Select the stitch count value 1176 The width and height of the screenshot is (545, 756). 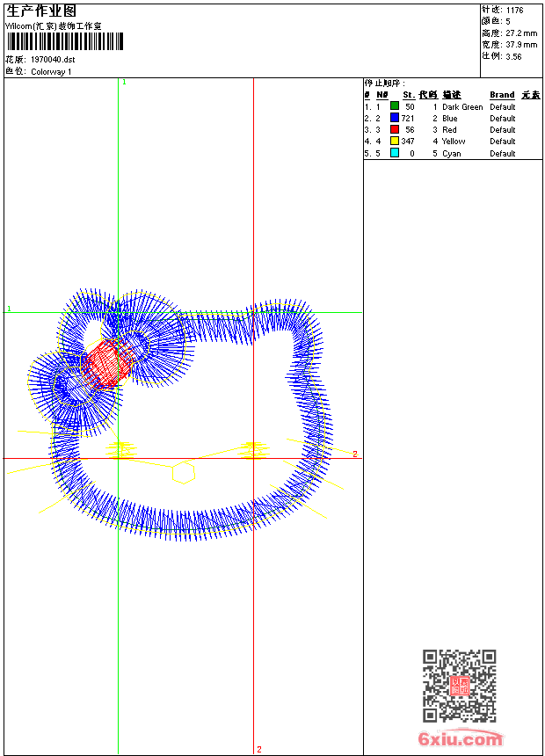pyautogui.click(x=514, y=11)
